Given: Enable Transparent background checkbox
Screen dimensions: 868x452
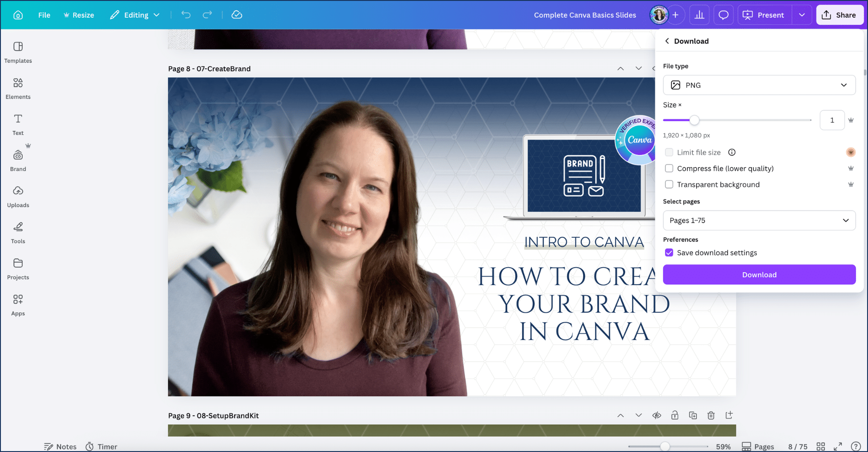Looking at the screenshot, I should (669, 184).
